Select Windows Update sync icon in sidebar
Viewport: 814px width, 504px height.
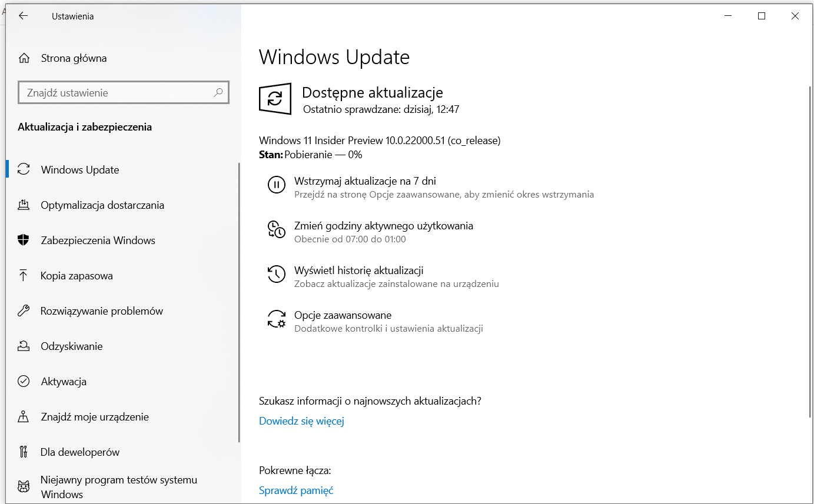pos(24,169)
